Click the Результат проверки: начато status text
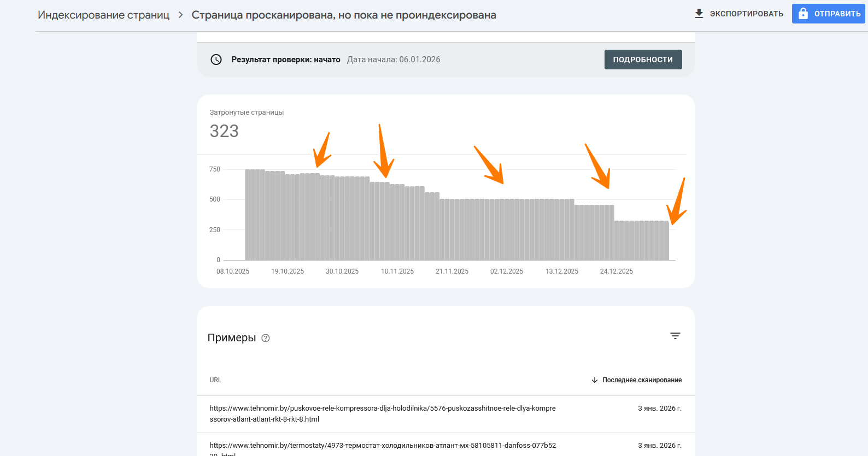Image resolution: width=868 pixels, height=456 pixels. [285, 60]
